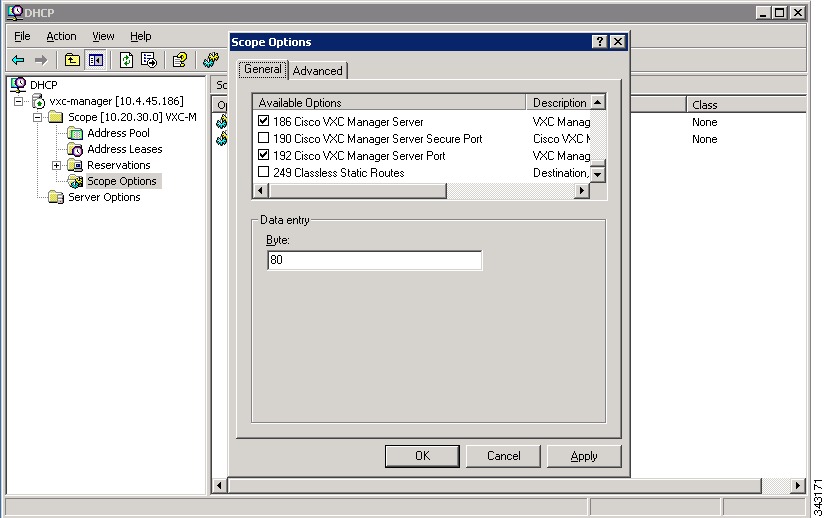Click the DHCP title bar application icon
This screenshot has height=518, width=825.
15,12
